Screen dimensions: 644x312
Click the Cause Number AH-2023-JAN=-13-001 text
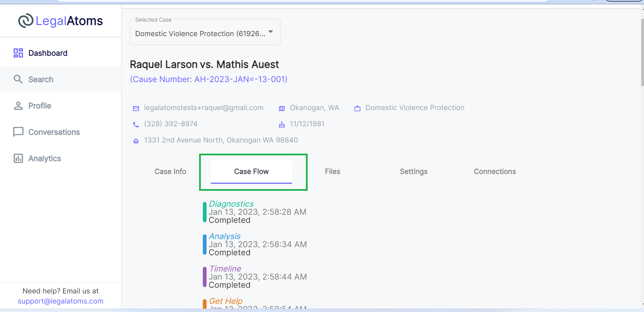tap(209, 79)
